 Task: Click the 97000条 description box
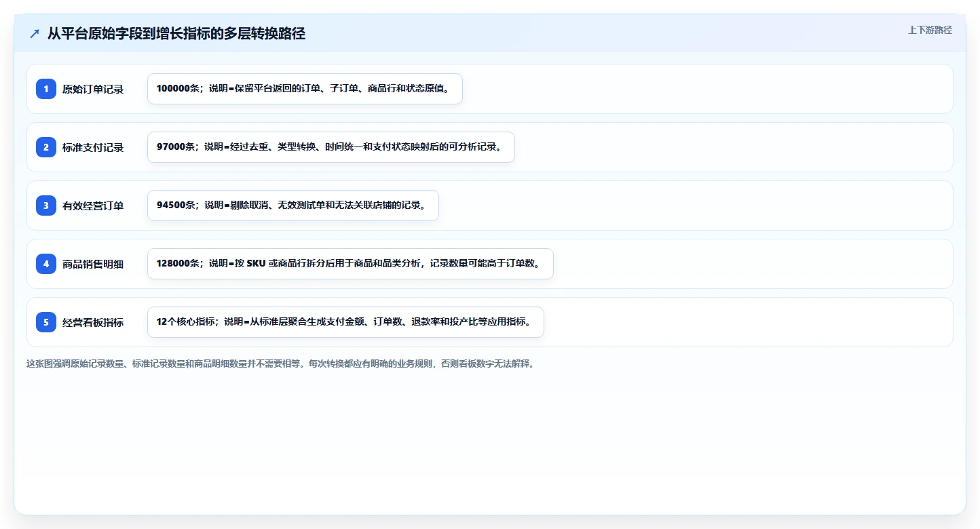pos(331,147)
